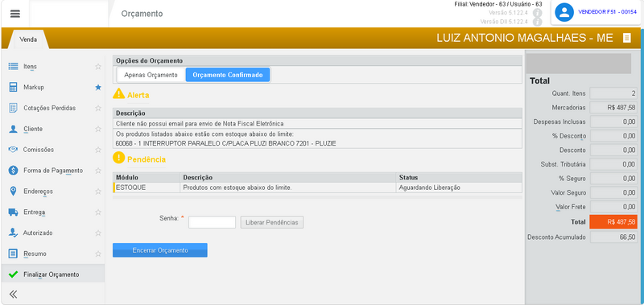Screen dimensions: 644x305
Task: Open the Endereços menu entry
Action: tap(38, 192)
